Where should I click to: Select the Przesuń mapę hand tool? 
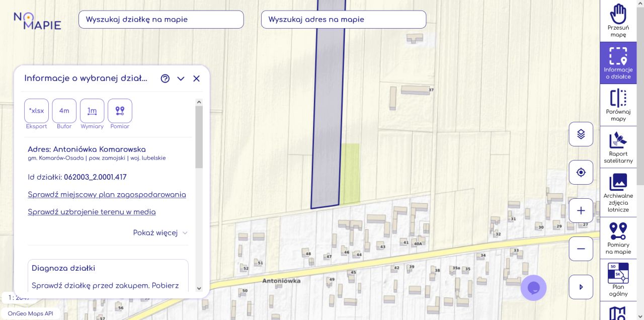(x=618, y=21)
